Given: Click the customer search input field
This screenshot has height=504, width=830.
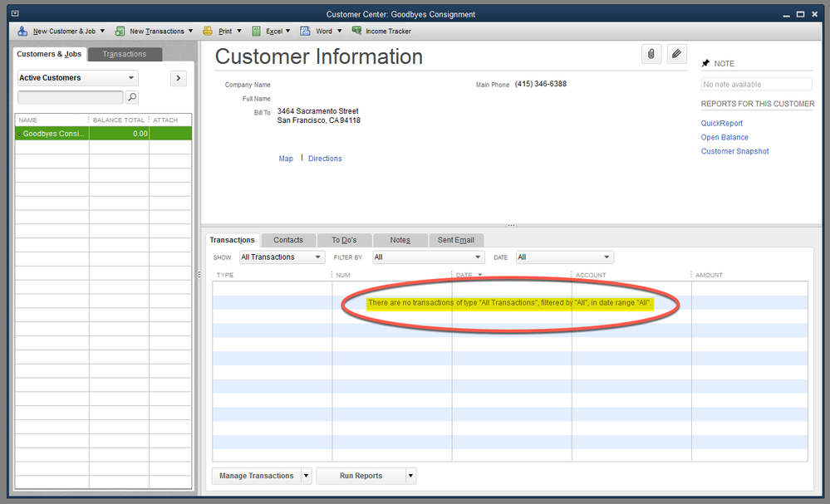Looking at the screenshot, I should 70,98.
